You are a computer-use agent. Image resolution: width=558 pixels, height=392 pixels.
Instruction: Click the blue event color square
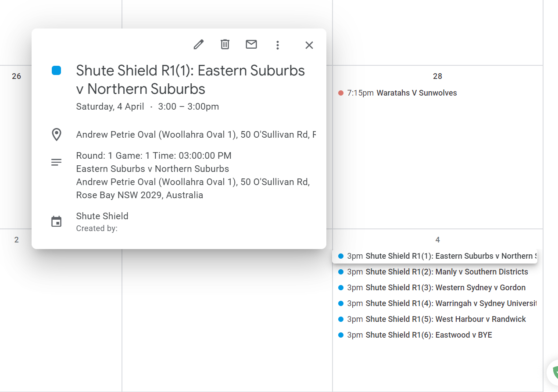click(56, 71)
